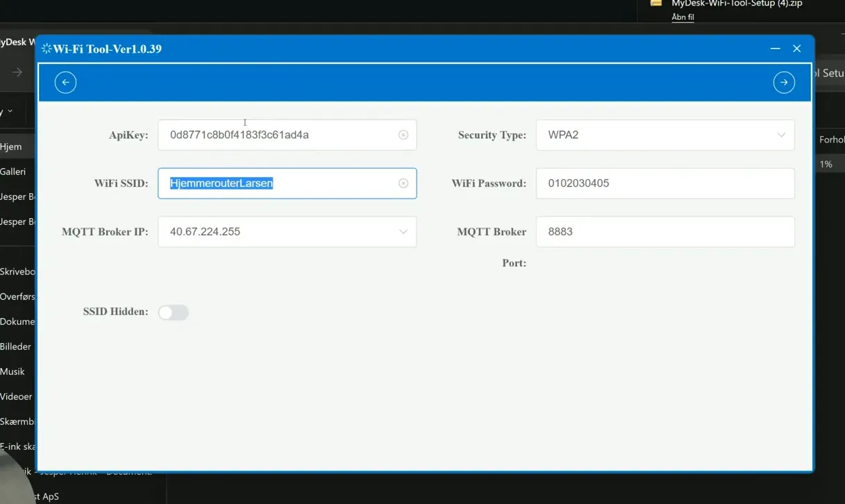Open Galleri in the Explorer sidebar

click(x=13, y=171)
